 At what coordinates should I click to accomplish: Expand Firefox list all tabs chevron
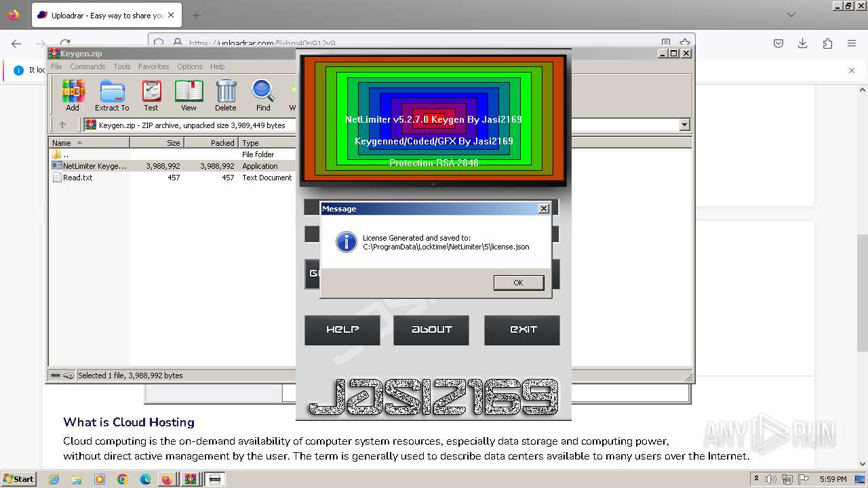[791, 15]
